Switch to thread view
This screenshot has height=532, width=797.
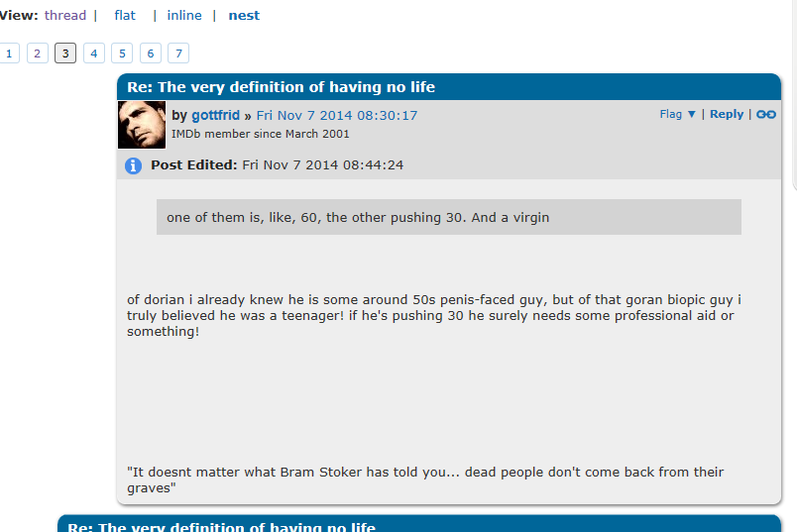tap(65, 16)
